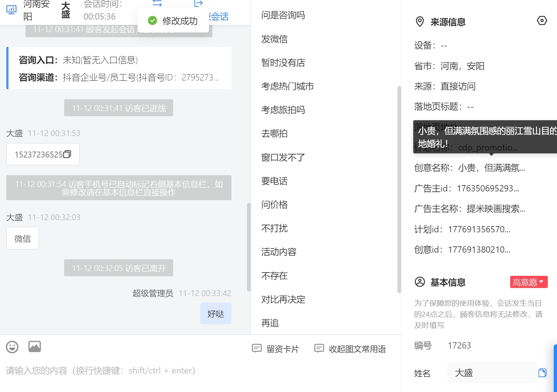This screenshot has width=557, height=392.
Task: Open the 高意愿 intent dropdown
Action: point(529,282)
